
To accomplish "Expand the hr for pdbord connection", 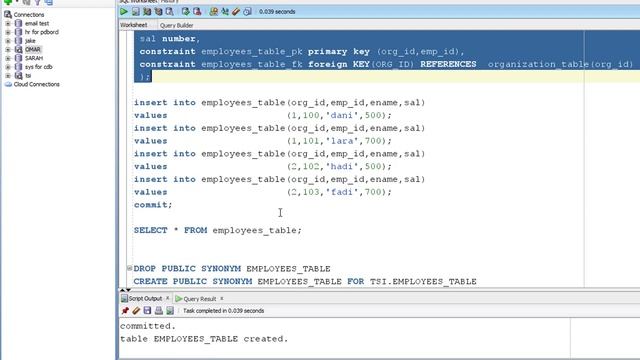I will point(8,32).
